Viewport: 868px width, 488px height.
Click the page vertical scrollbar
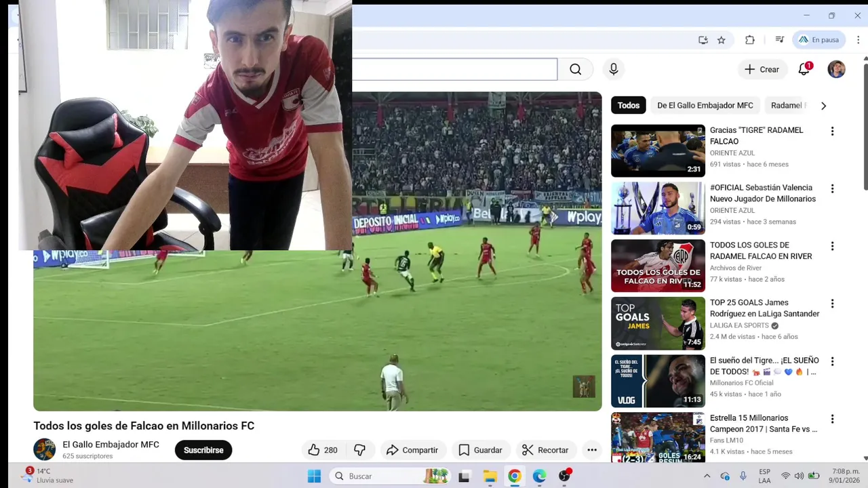coord(865,125)
